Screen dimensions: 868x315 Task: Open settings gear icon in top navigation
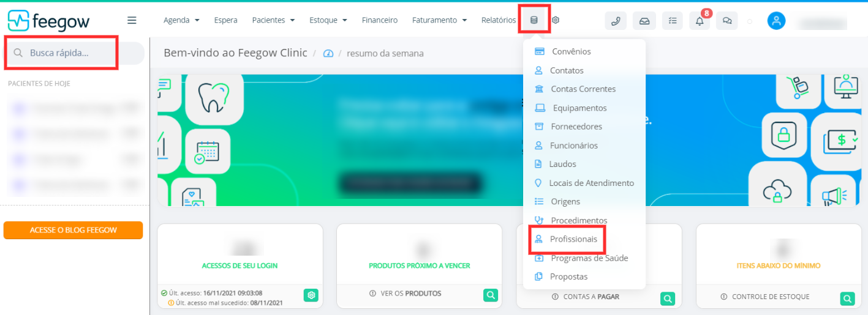(556, 20)
